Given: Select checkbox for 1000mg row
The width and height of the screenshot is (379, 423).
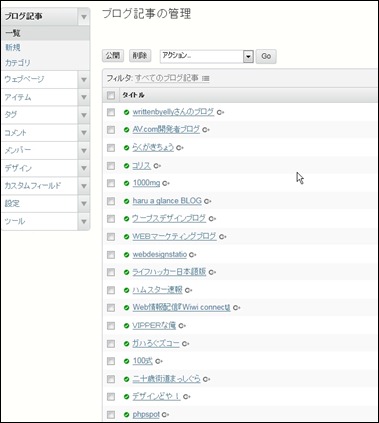Looking at the screenshot, I should (x=111, y=183).
